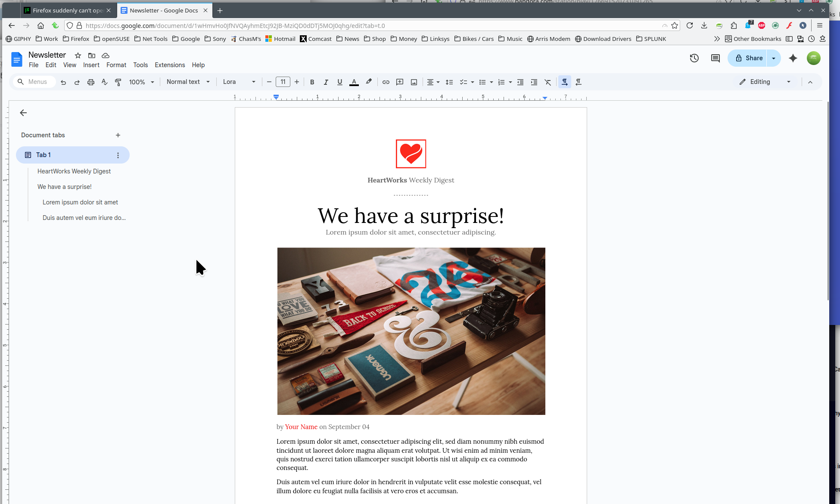Click the print icon

[91, 82]
